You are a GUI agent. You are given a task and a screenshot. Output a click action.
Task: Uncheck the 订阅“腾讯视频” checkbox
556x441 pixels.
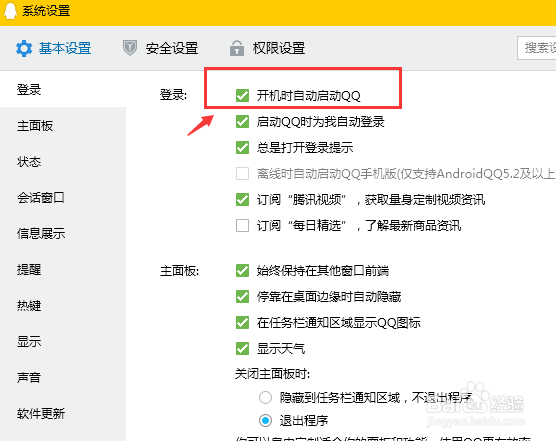point(243,199)
